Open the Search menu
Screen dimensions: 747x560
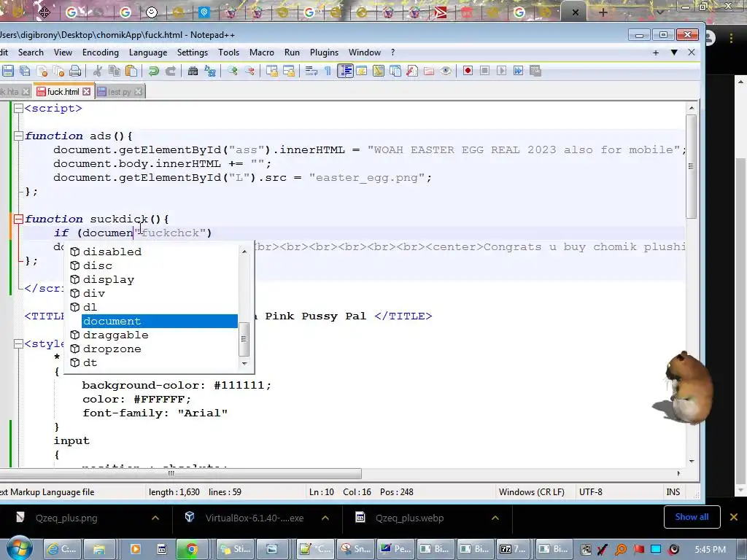tap(31, 52)
